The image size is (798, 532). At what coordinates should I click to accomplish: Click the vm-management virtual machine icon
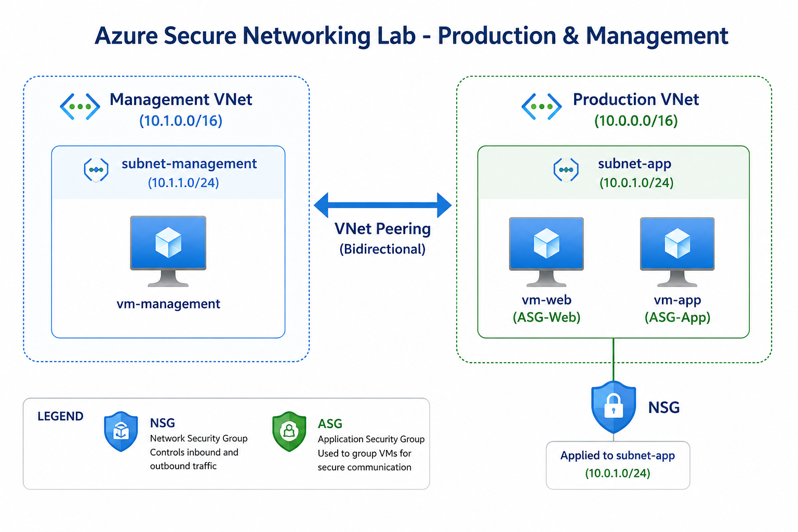coord(168,251)
